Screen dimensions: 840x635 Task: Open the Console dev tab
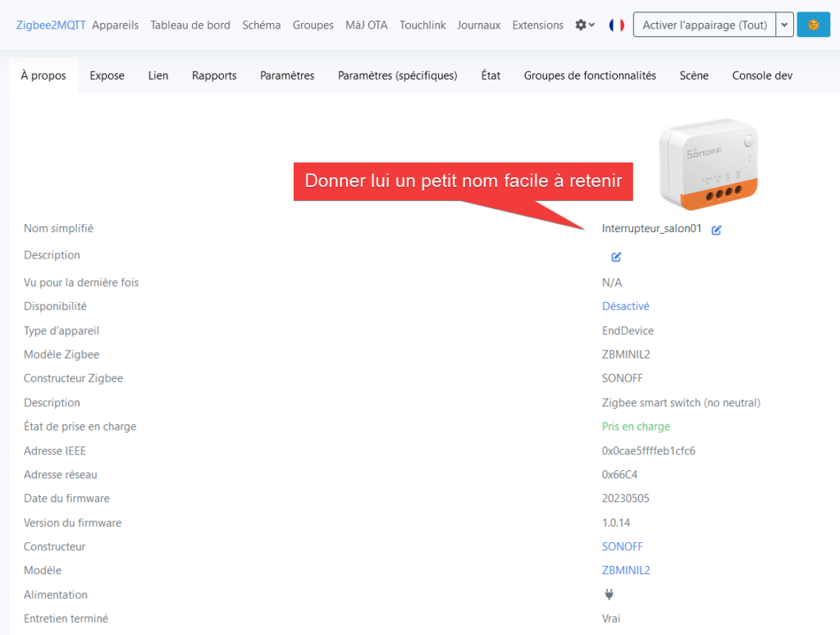point(762,75)
